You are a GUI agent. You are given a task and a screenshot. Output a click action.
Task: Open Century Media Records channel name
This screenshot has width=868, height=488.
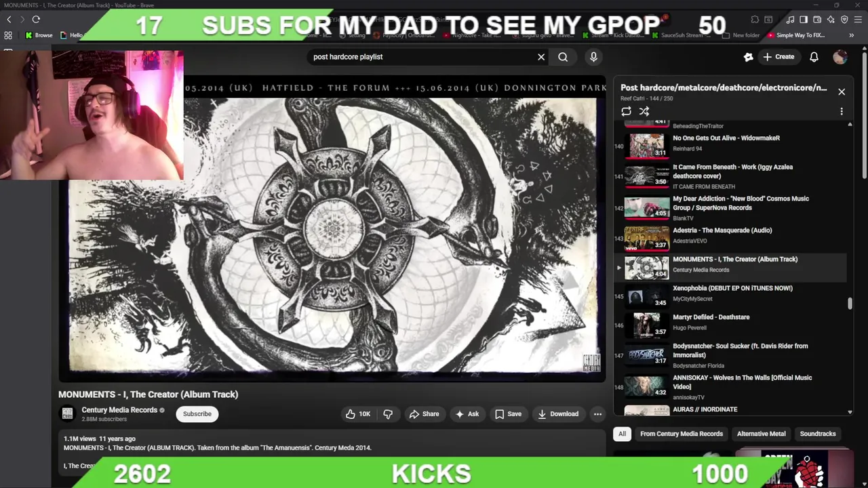119,410
